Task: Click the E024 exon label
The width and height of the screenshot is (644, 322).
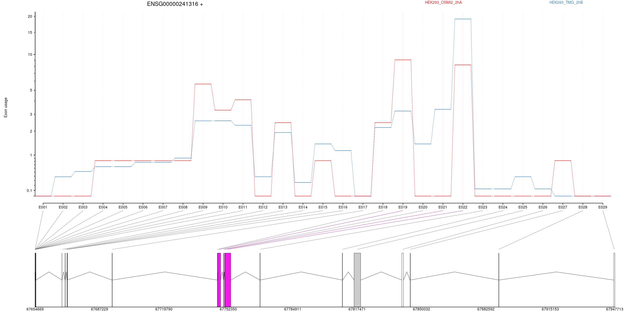Action: click(503, 207)
